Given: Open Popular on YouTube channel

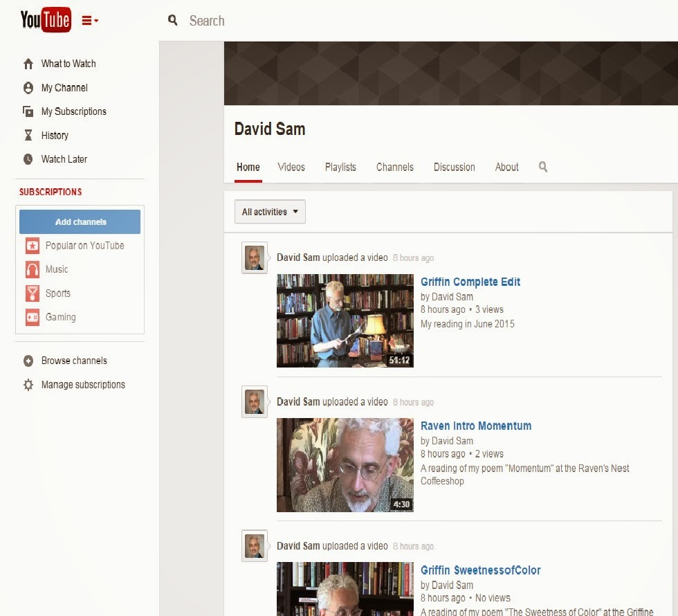Looking at the screenshot, I should click(84, 246).
